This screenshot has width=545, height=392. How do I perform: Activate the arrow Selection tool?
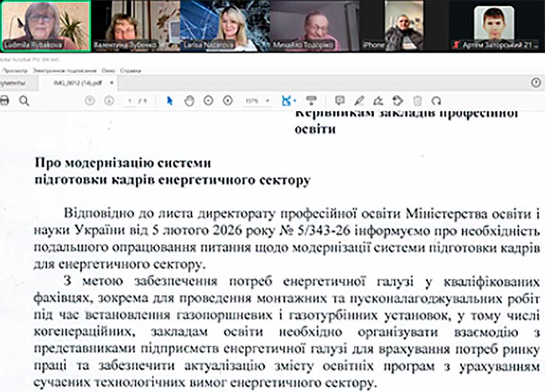[x=170, y=101]
